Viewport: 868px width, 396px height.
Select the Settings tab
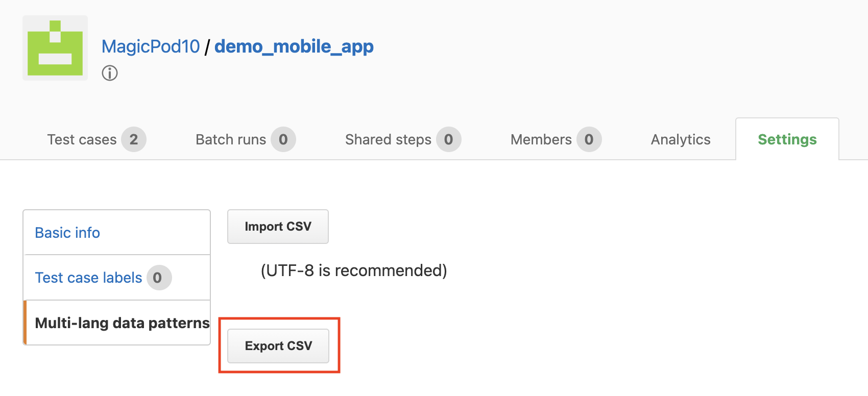787,139
